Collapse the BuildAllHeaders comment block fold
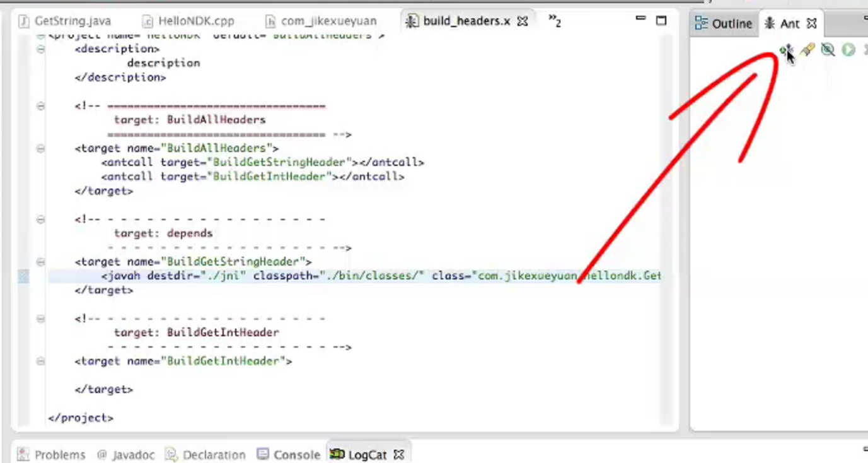Image resolution: width=868 pixels, height=463 pixels. (40, 106)
